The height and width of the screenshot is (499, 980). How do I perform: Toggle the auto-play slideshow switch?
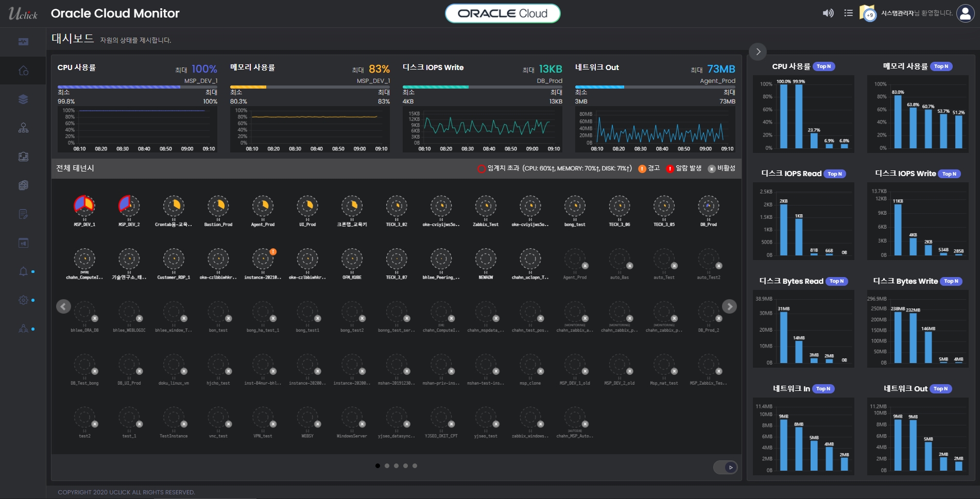coord(725,468)
